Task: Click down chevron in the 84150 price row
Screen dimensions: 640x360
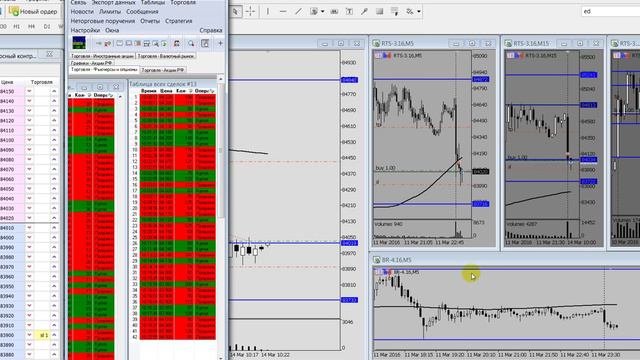Action: (29, 91)
